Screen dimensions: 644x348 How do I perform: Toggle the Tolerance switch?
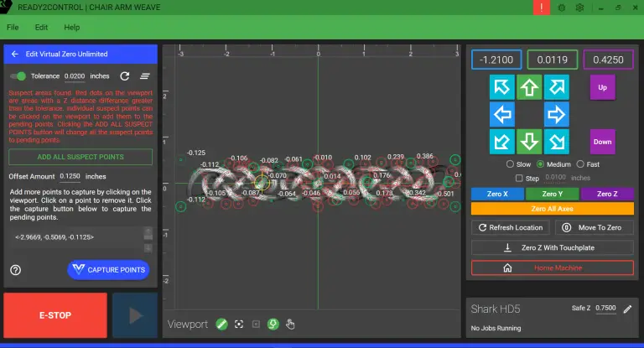18,75
